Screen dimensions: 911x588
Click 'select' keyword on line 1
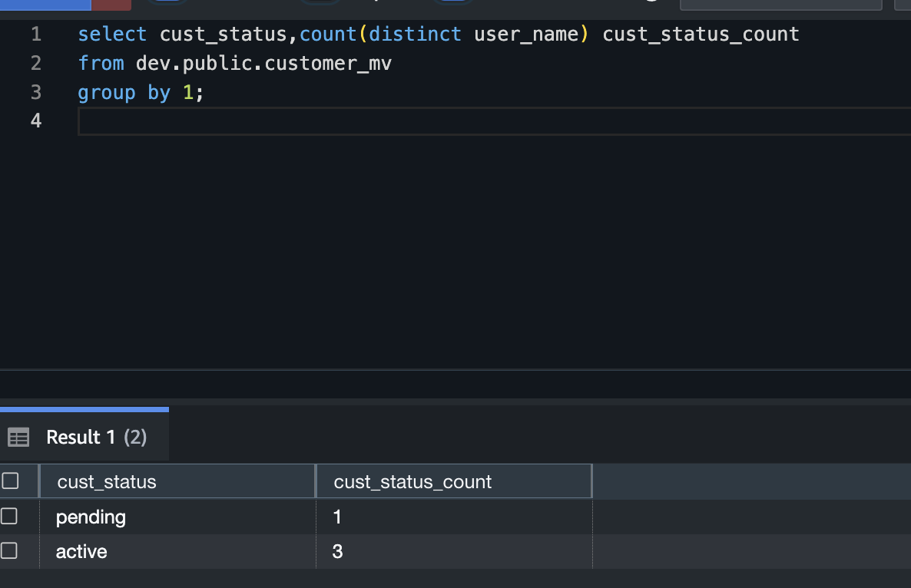(112, 35)
